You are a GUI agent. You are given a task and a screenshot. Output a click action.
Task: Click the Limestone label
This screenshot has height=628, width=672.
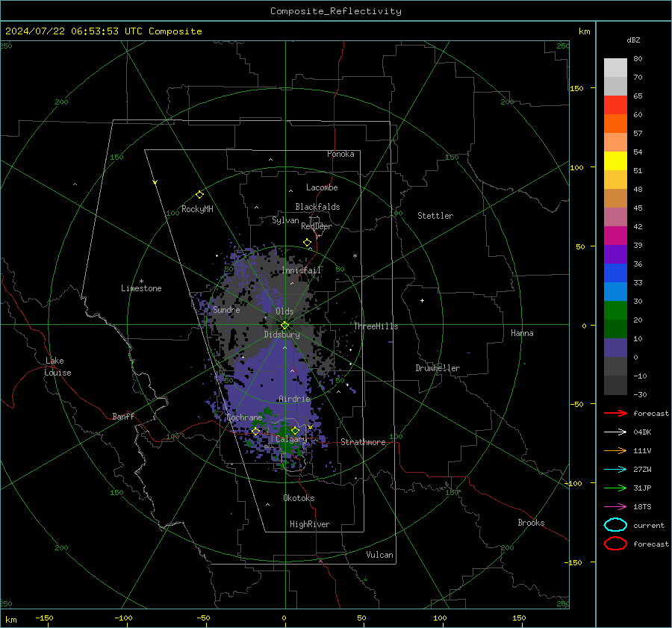click(x=141, y=288)
